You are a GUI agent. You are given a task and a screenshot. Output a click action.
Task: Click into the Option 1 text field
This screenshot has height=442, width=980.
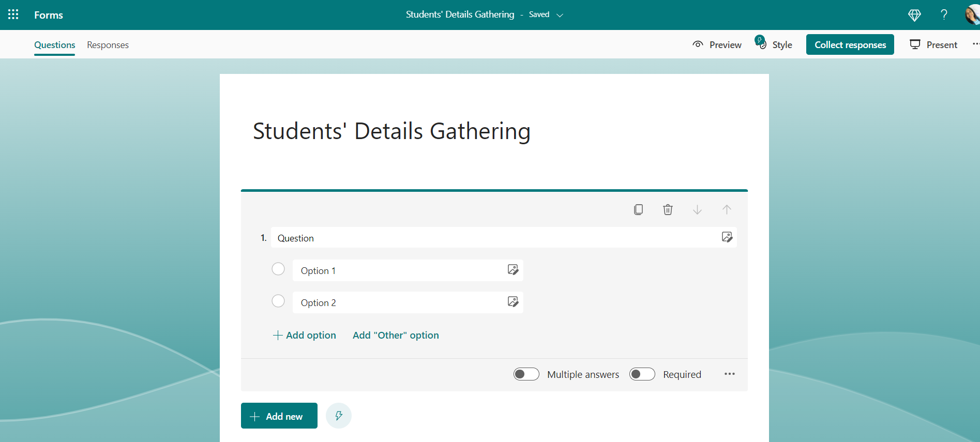tap(398, 270)
